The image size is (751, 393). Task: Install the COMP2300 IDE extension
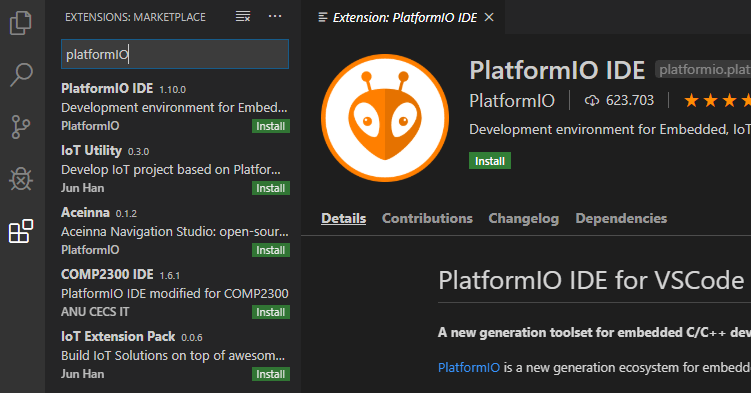(271, 312)
